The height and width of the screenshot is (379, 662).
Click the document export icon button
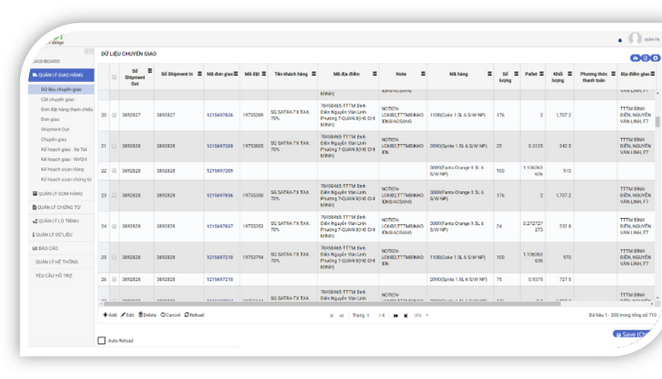click(645, 58)
